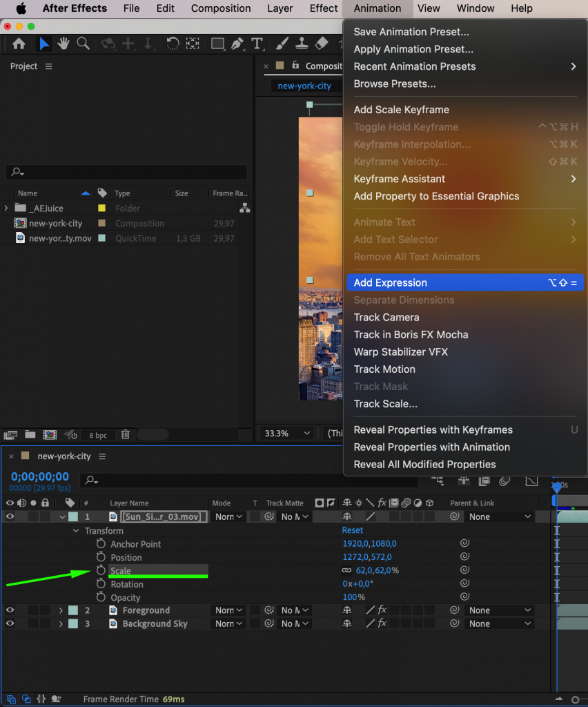The width and height of the screenshot is (588, 707).
Task: Select the Hand tool in the toolbar
Action: click(x=63, y=43)
